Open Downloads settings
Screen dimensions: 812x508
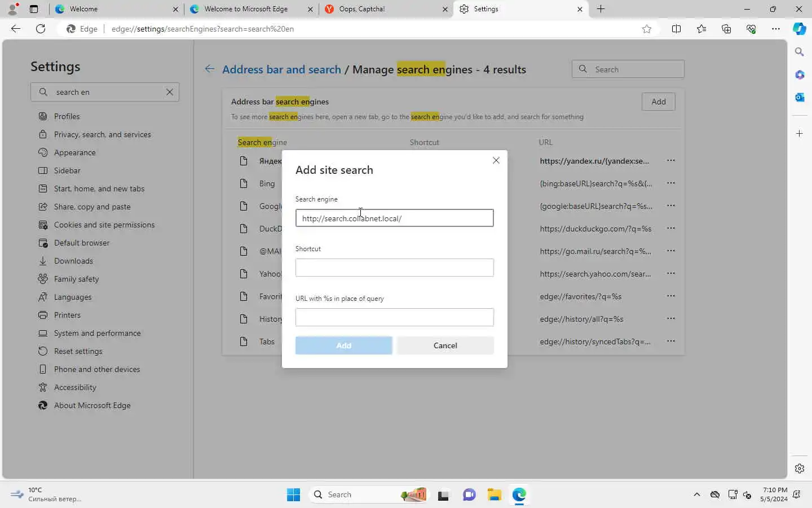tap(73, 261)
